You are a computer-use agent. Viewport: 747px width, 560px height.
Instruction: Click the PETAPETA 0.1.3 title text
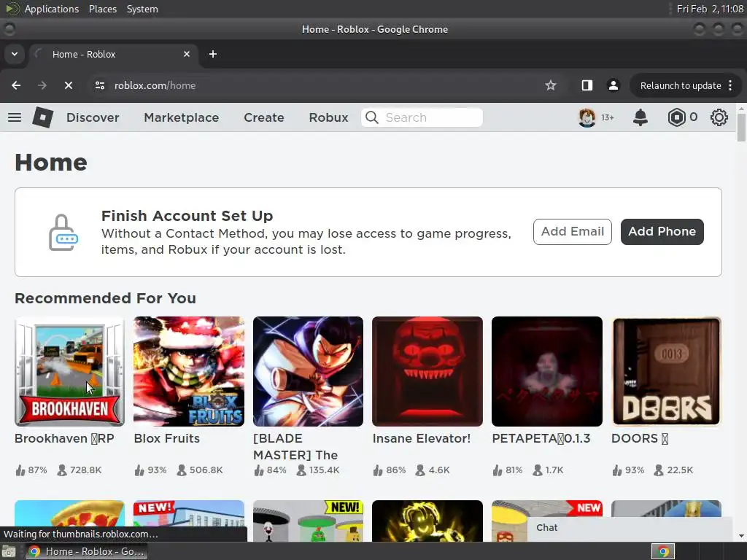click(x=541, y=438)
